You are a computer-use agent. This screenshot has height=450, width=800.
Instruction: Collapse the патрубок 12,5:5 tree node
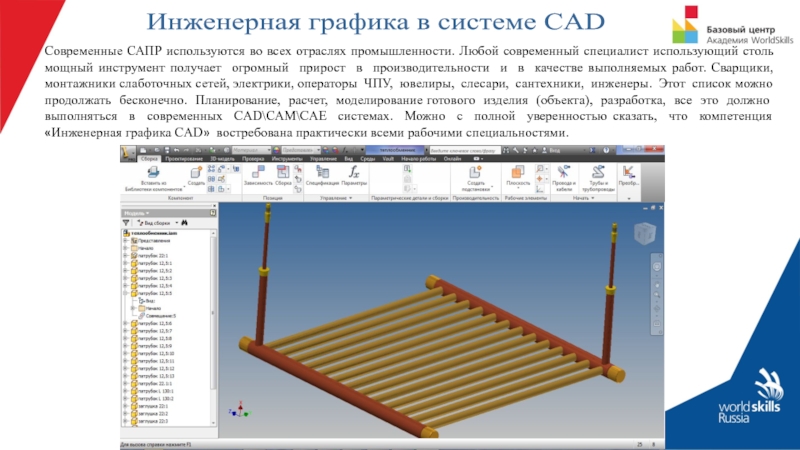(125, 293)
